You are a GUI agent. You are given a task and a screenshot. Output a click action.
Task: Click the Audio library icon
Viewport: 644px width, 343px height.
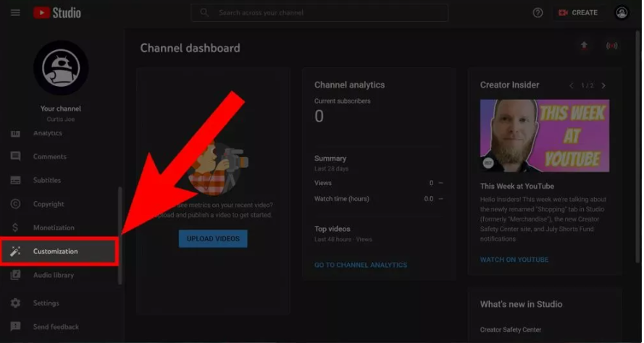tap(15, 275)
